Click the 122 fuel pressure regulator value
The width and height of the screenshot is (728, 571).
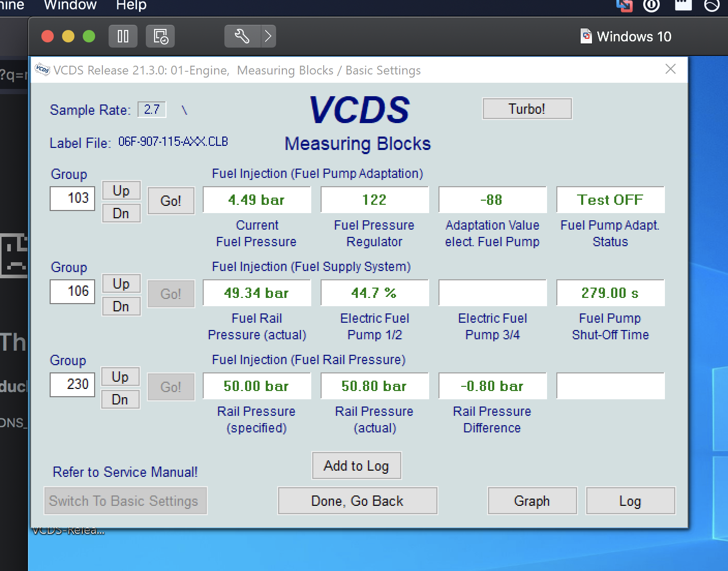[375, 200]
